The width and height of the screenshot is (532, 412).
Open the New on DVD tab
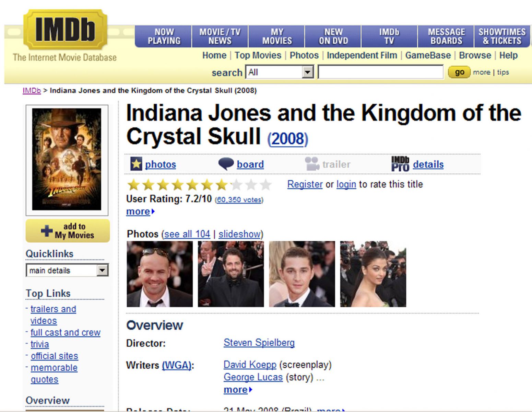[x=333, y=36]
